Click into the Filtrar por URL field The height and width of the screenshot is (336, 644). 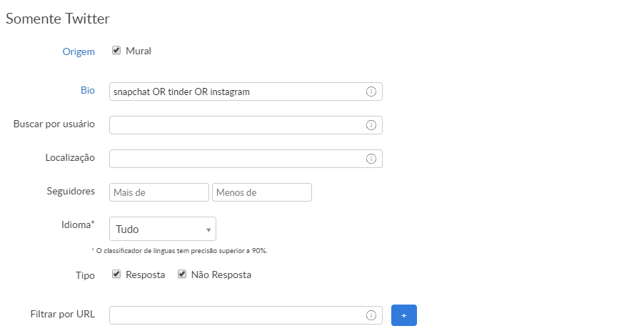(x=236, y=315)
